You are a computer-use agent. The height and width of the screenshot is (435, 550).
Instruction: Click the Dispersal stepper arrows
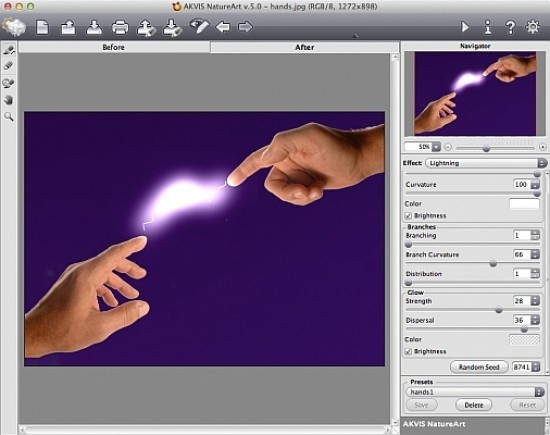pos(535,320)
